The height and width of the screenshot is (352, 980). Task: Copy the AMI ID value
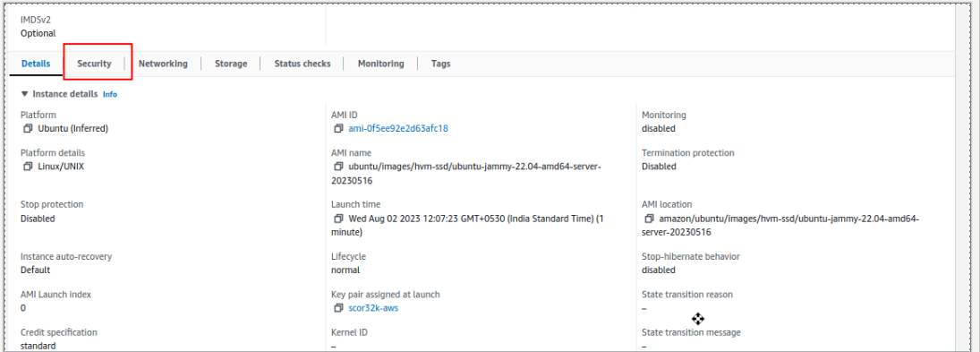tap(338, 128)
